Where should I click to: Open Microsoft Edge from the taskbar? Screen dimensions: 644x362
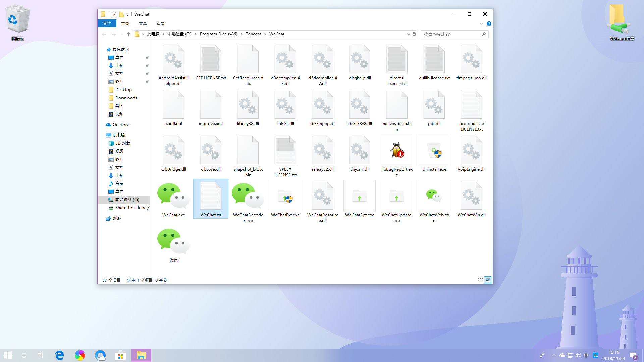tap(59, 355)
